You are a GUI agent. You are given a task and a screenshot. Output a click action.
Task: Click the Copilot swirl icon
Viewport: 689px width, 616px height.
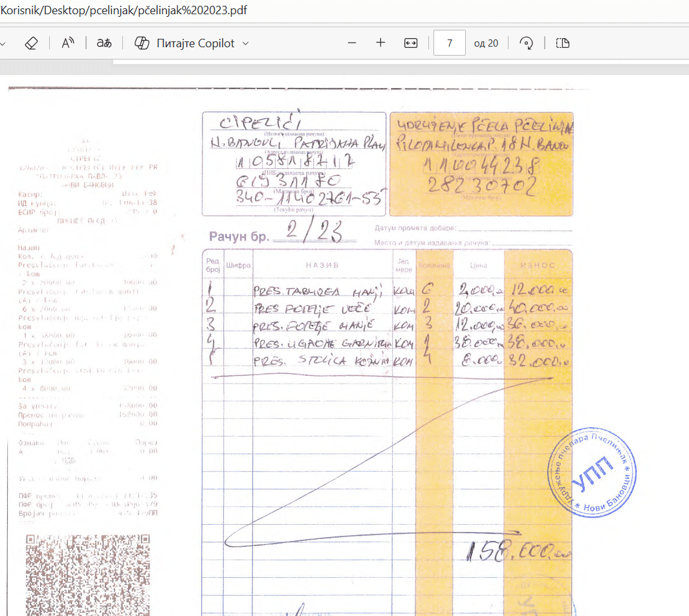click(x=142, y=43)
